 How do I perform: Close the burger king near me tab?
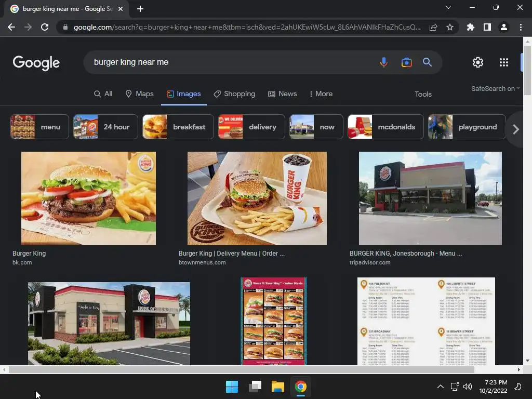click(121, 9)
